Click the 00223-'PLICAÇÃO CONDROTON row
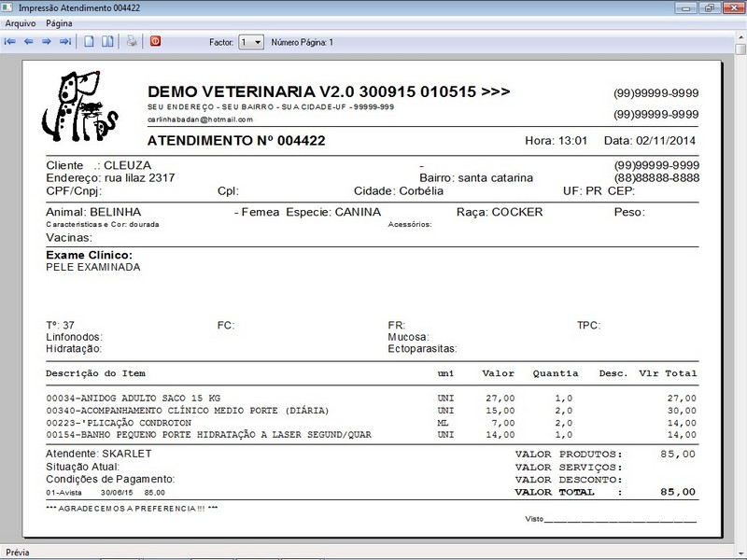This screenshot has width=747, height=560. pos(371,423)
